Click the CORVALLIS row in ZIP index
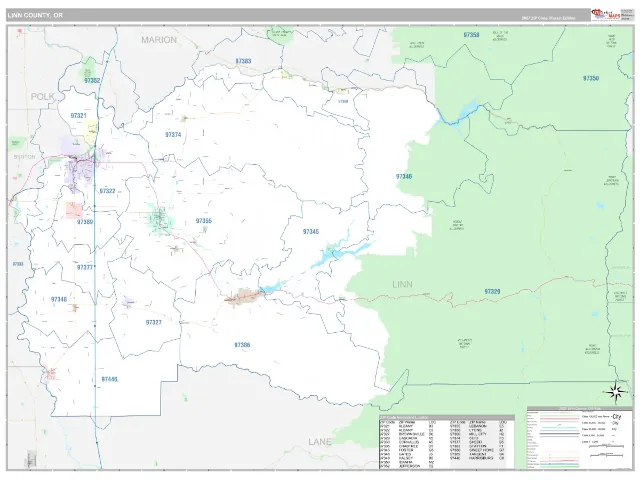640x480 pixels. (407, 442)
